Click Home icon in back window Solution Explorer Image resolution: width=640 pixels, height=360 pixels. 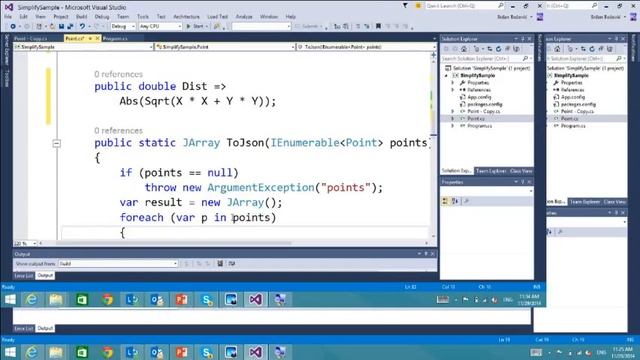(558, 49)
